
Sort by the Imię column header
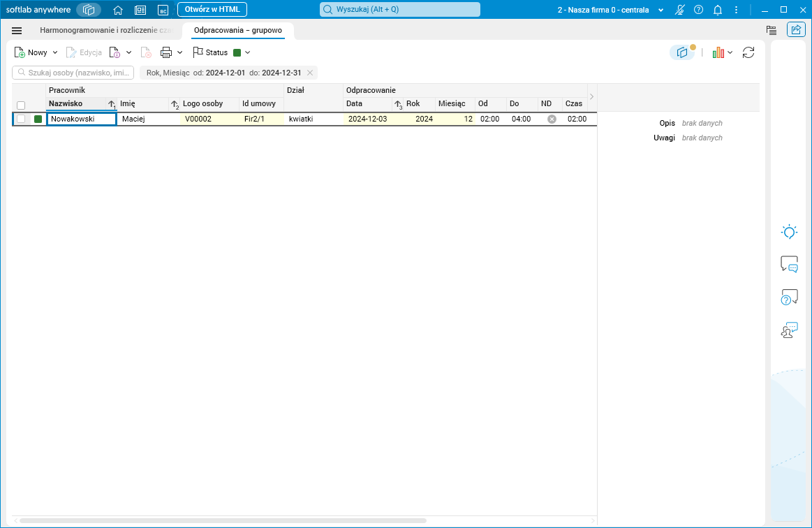click(x=149, y=103)
